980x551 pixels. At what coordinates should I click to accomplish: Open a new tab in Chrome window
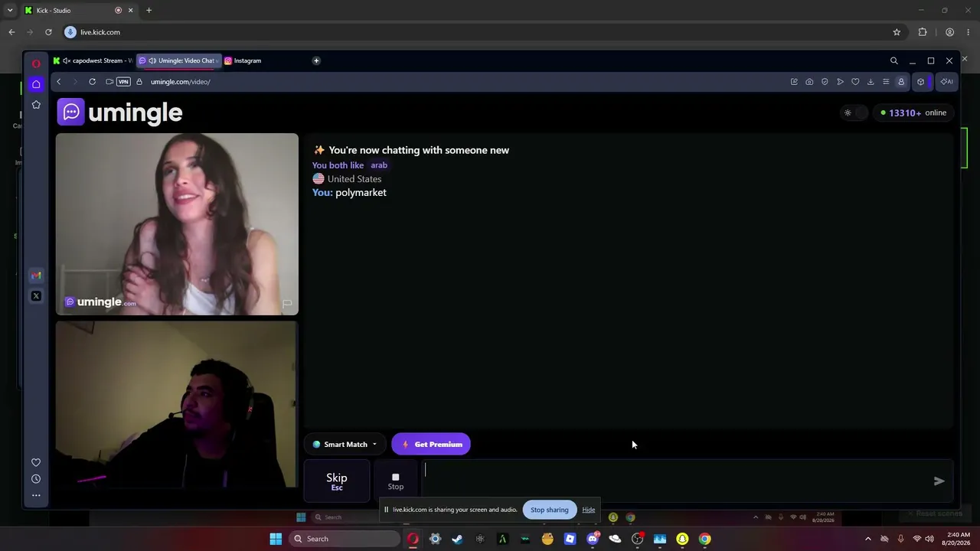[x=149, y=10]
